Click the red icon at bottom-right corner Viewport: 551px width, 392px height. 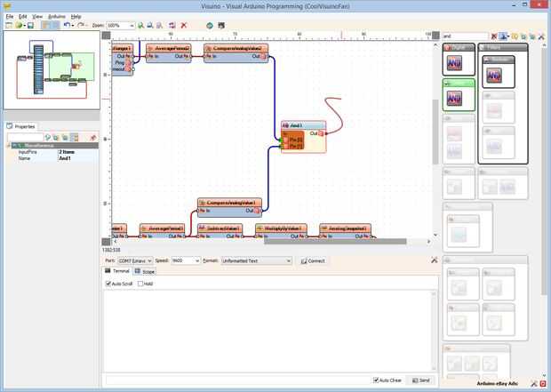(x=543, y=384)
